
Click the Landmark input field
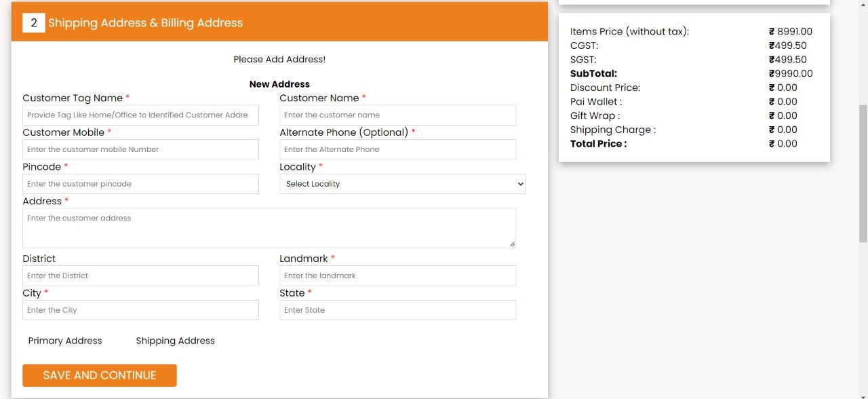(398, 275)
